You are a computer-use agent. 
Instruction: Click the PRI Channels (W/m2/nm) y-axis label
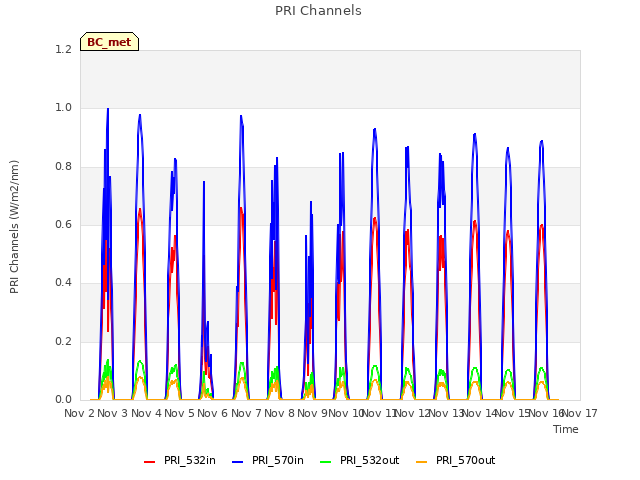[x=14, y=227]
